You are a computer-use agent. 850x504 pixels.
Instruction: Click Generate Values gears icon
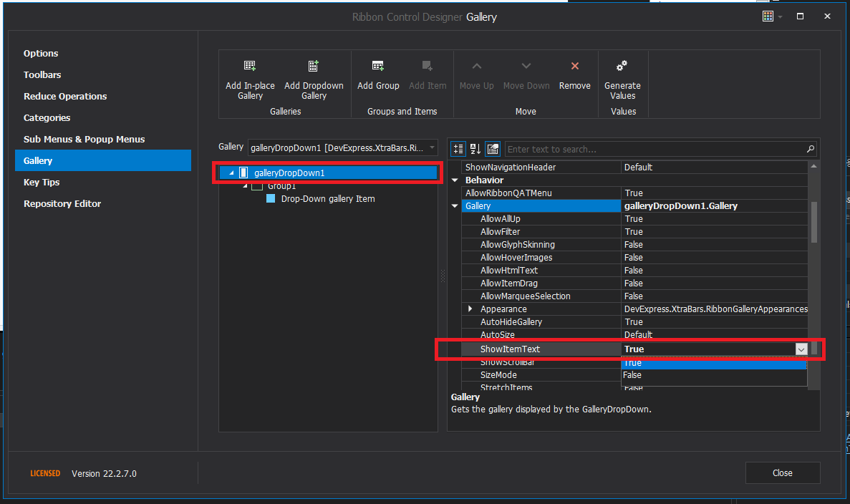click(622, 66)
